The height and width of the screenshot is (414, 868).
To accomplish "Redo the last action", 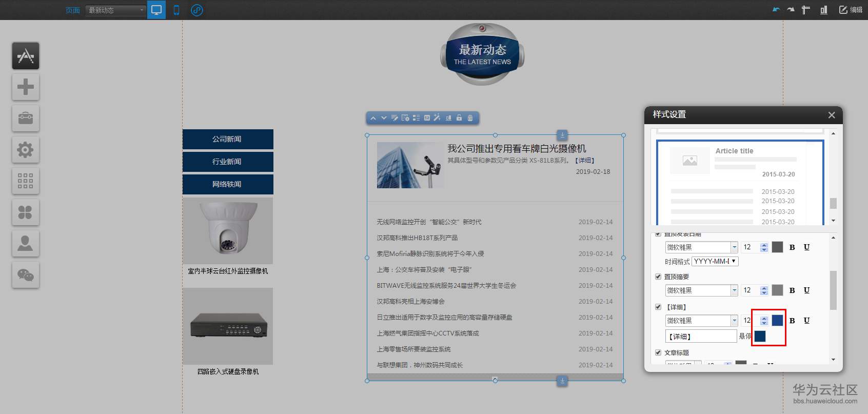I will [x=791, y=10].
